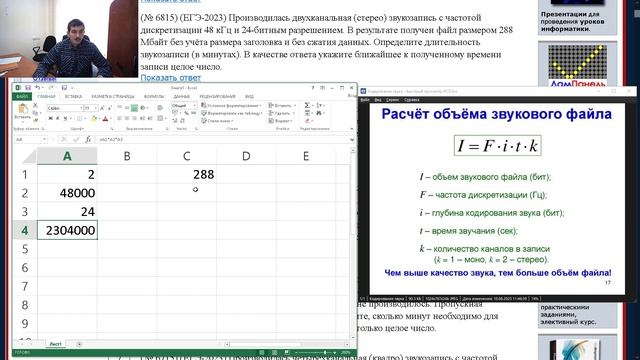640x360 pixels.
Task: Open the Format as Table dropdown
Action: (231, 113)
